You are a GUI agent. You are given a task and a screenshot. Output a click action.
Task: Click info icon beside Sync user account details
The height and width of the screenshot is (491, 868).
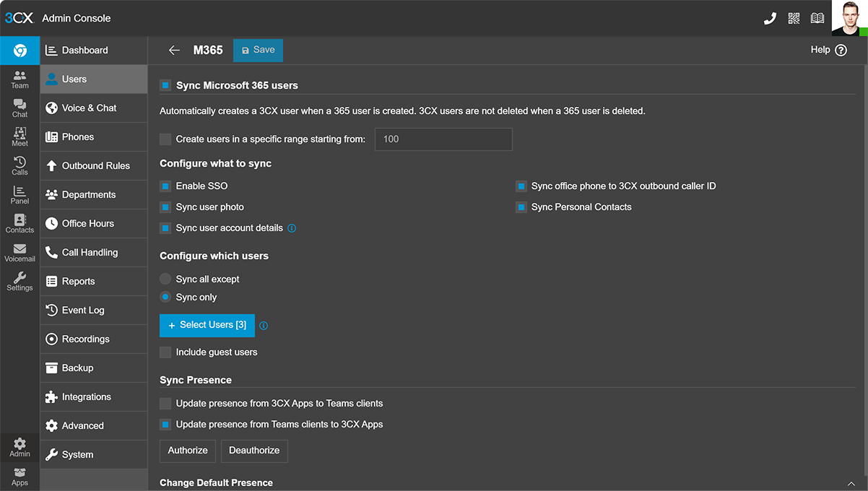[x=292, y=228]
